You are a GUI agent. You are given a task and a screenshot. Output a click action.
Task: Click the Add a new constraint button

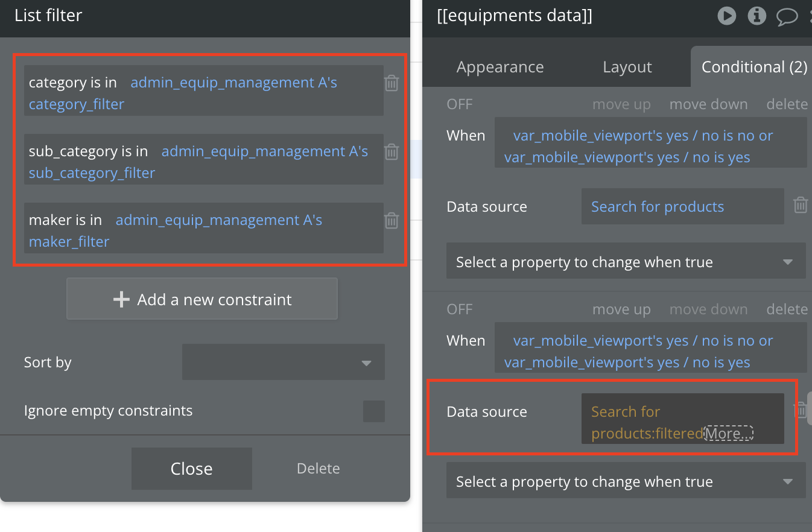pos(202,299)
